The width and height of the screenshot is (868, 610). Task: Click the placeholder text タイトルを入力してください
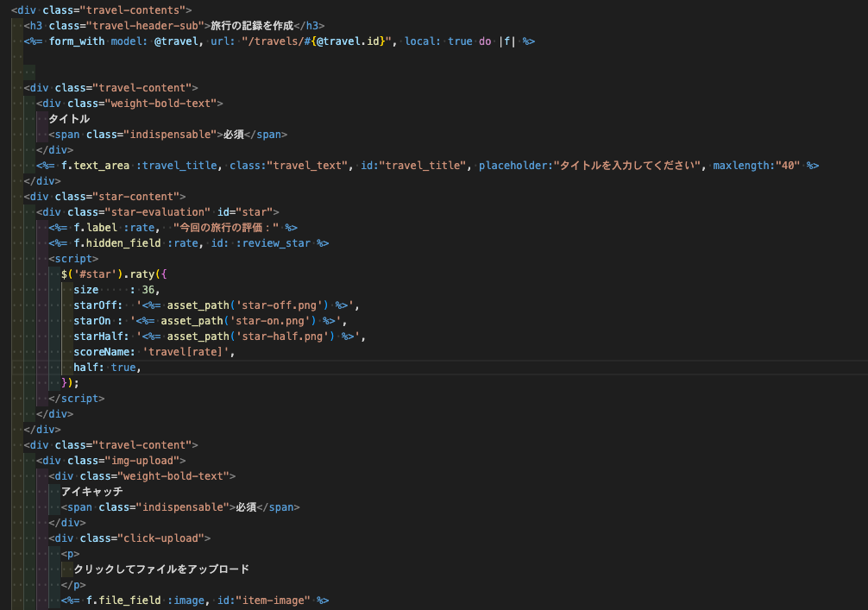[x=629, y=165]
